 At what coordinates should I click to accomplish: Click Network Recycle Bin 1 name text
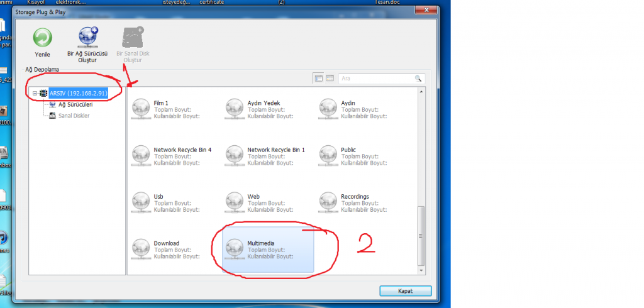(x=276, y=150)
